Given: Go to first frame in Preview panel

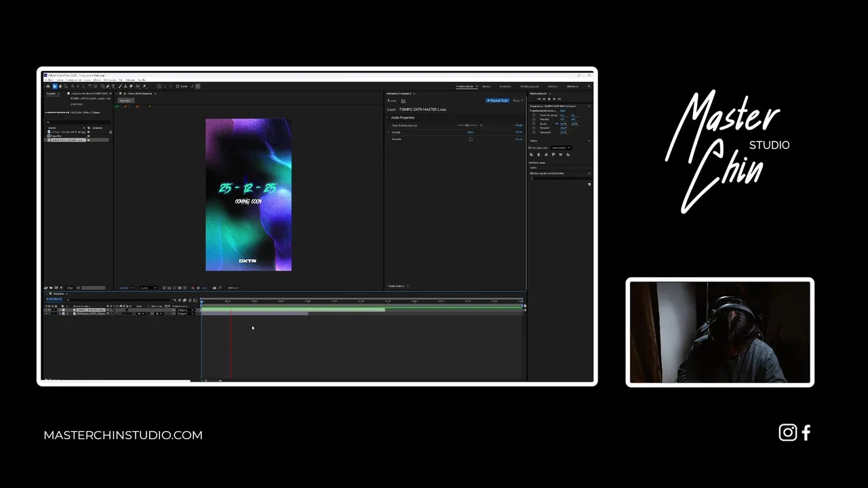Looking at the screenshot, I should pos(539,99).
